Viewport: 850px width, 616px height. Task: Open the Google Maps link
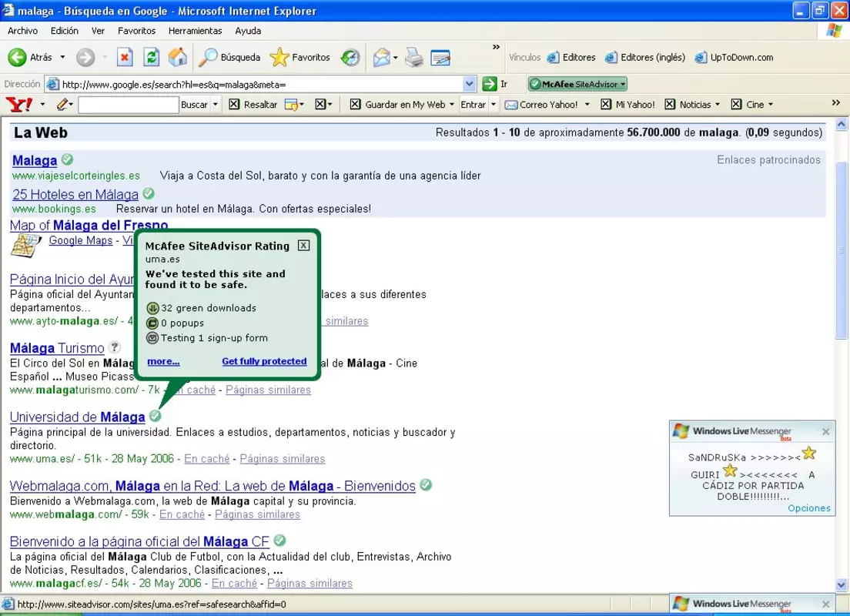[81, 240]
